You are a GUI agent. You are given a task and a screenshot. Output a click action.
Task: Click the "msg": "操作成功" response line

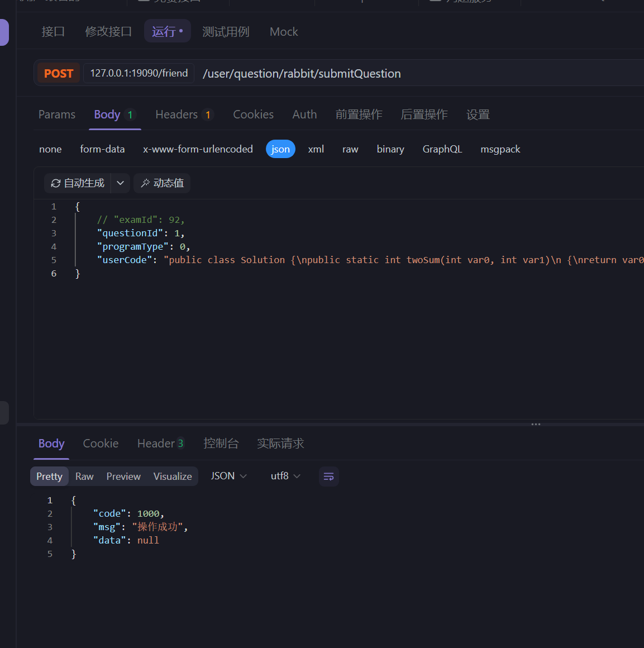coord(140,527)
